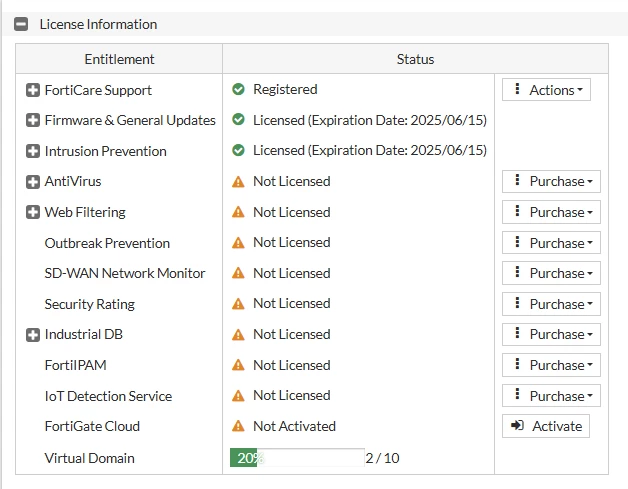Open Purchase dropdown for Web Filtering
The width and height of the screenshot is (628, 489).
pos(551,212)
